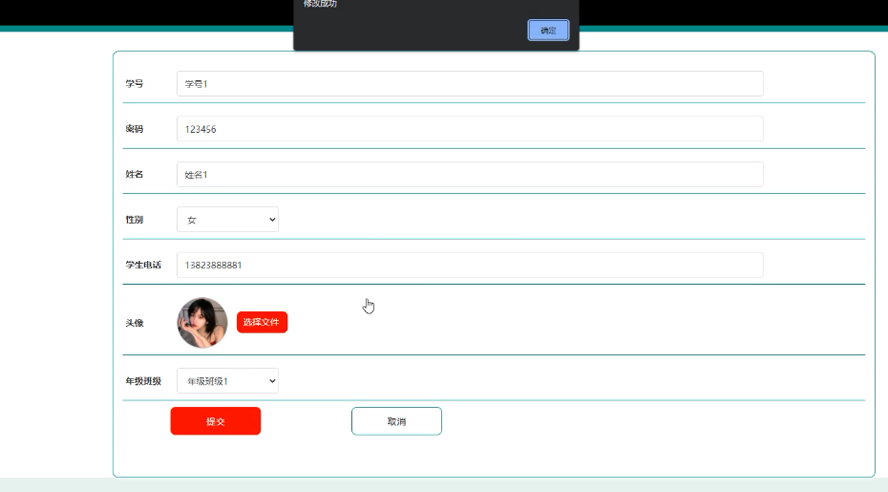Cancel editing with 取消 button

[396, 421]
